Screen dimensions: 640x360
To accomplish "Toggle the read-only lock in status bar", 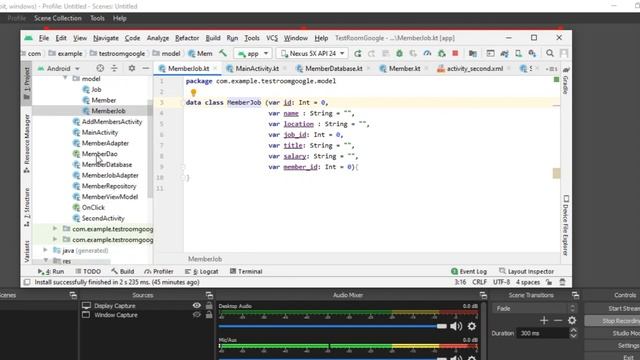I will pyautogui.click(x=549, y=282).
